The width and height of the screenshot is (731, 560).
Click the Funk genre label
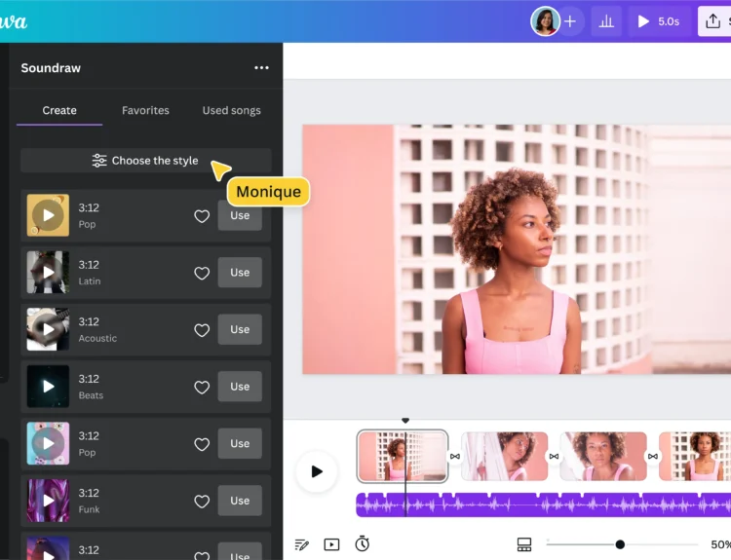(89, 509)
